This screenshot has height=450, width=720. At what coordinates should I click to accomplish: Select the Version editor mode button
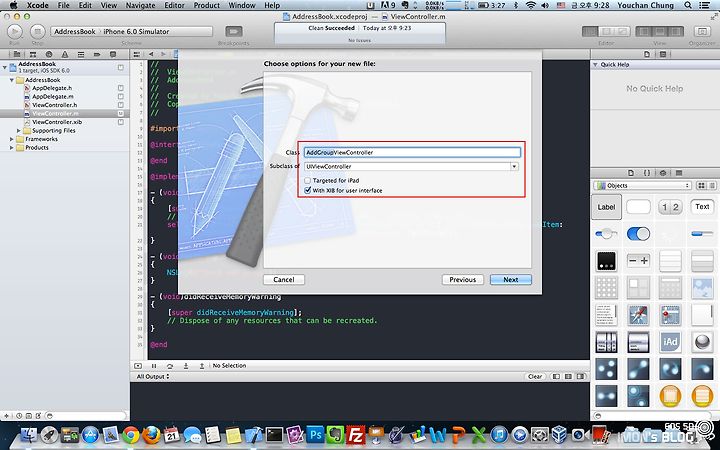[x=622, y=31]
